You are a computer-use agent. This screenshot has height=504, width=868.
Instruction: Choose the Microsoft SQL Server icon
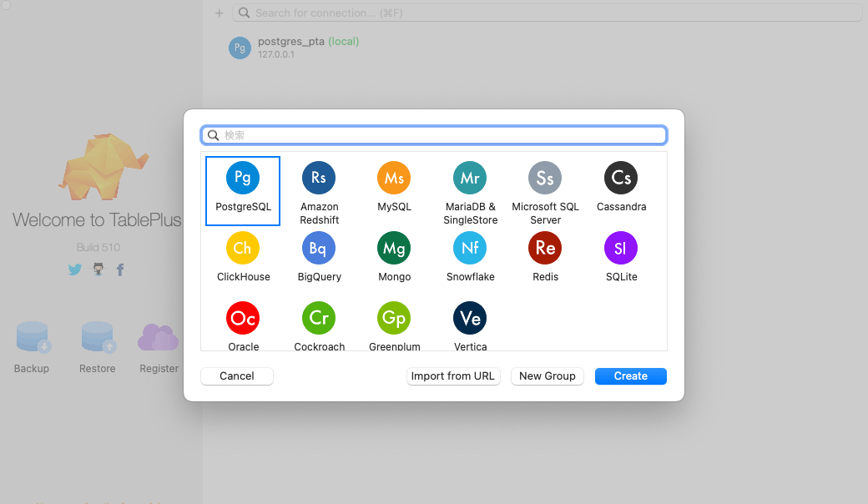point(545,178)
